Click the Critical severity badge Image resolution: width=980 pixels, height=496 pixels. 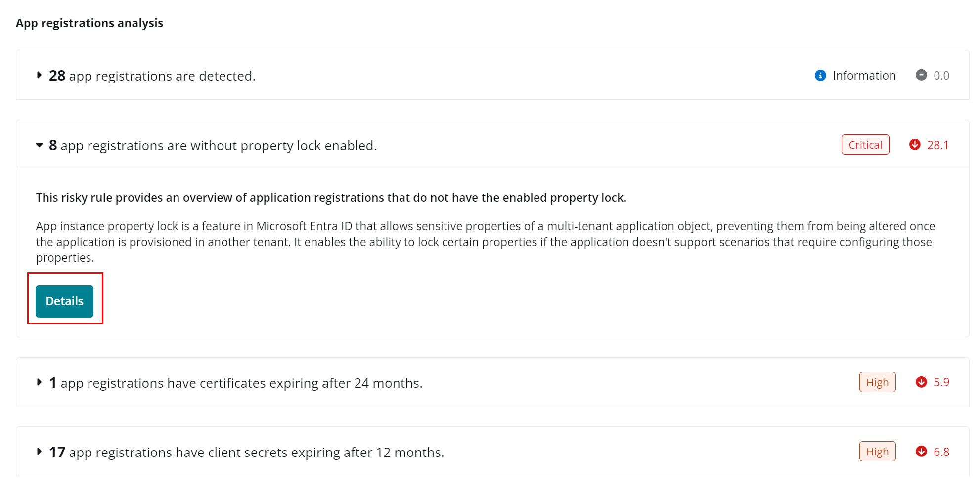(x=865, y=145)
